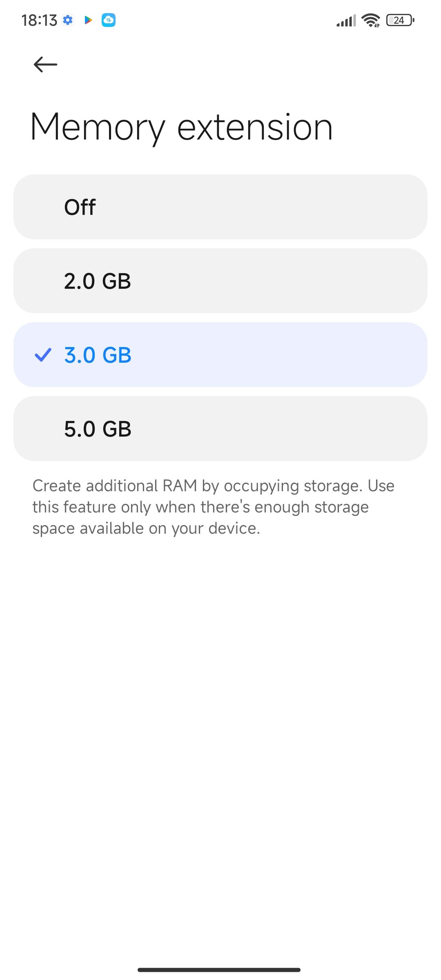Tap the blue checkmark beside 3.0 GB
This screenshot has width=441, height=980.
click(43, 355)
